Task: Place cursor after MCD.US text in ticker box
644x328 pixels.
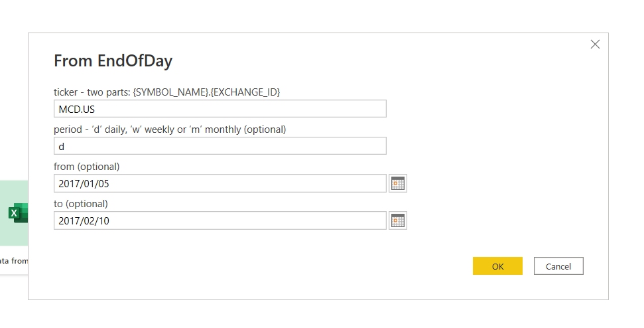Action: [96, 110]
